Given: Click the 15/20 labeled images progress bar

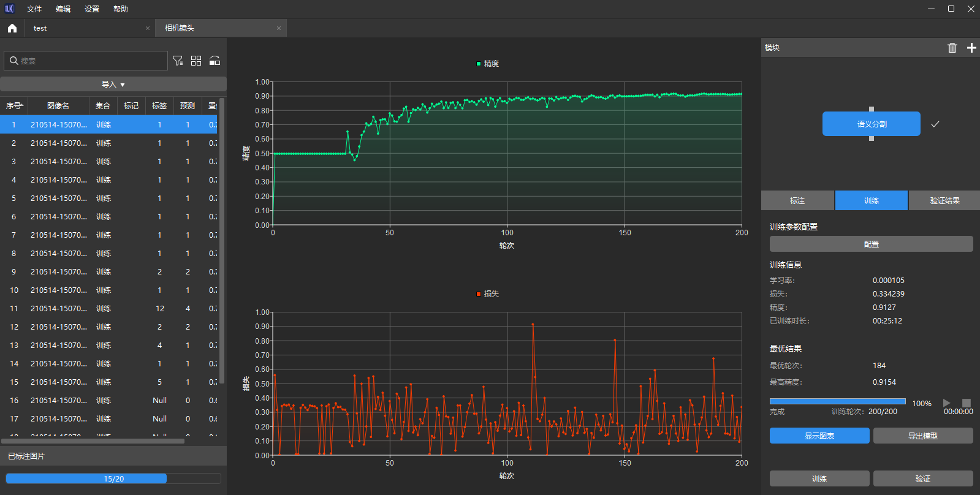Looking at the screenshot, I should [x=113, y=478].
